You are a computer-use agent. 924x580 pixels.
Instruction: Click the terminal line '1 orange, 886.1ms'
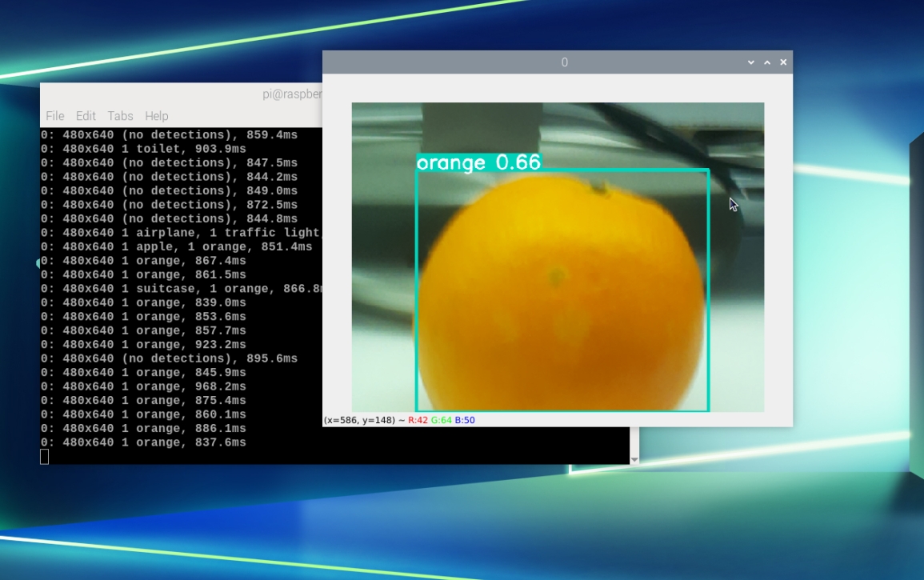coord(143,428)
